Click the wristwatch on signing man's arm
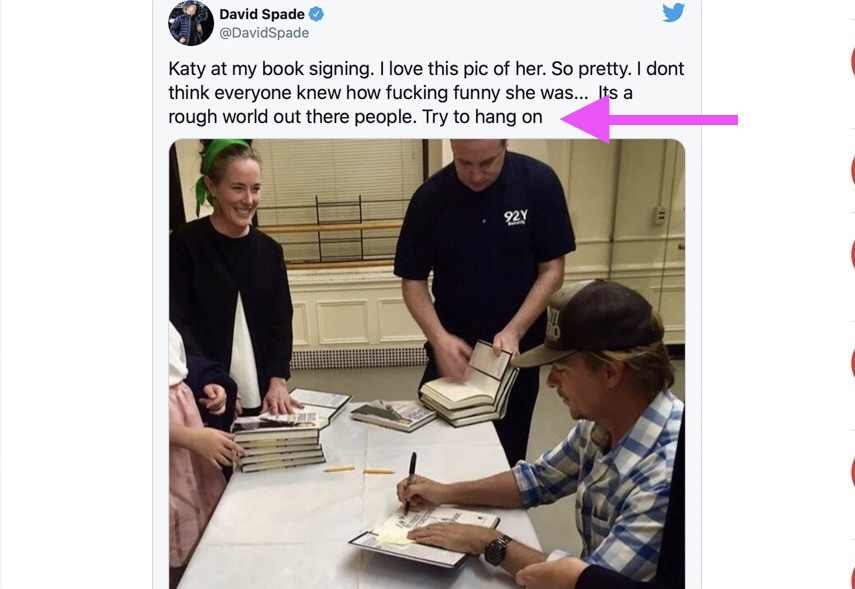Screen dimensions: 855x589 point(497,550)
